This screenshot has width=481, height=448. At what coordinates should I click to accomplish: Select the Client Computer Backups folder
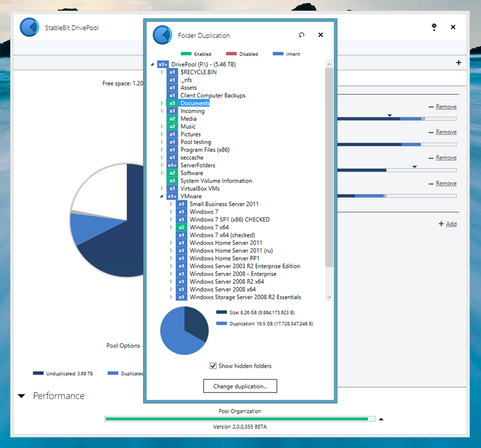[213, 95]
